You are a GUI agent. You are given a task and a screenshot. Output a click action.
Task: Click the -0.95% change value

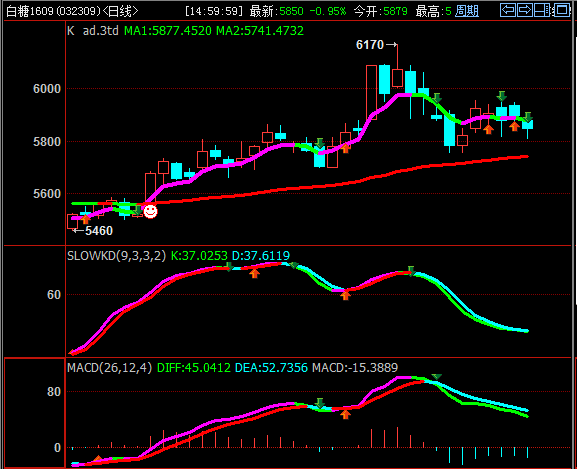tap(328, 11)
